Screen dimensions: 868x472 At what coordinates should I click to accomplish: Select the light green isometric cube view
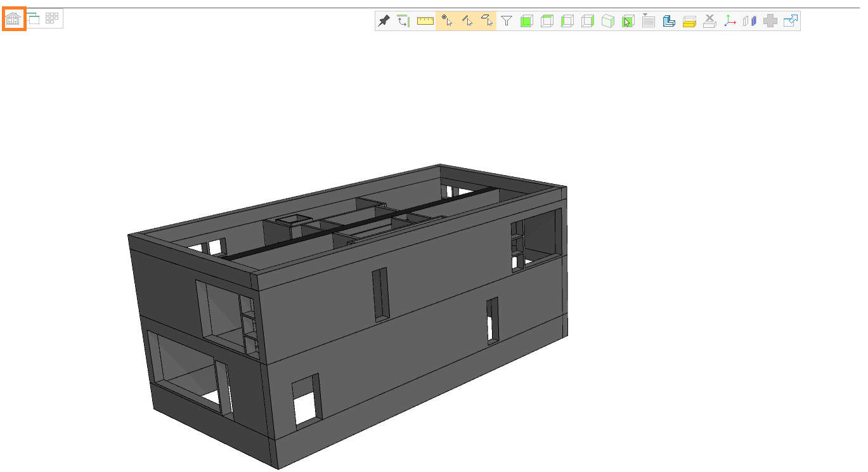[x=607, y=21]
